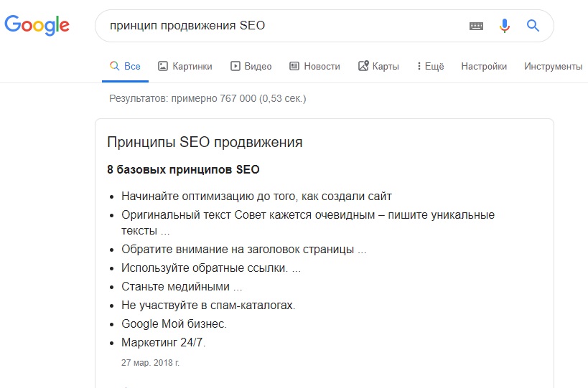Click the heading Принципы SEO продвижения
The image size is (588, 388).
click(205, 142)
